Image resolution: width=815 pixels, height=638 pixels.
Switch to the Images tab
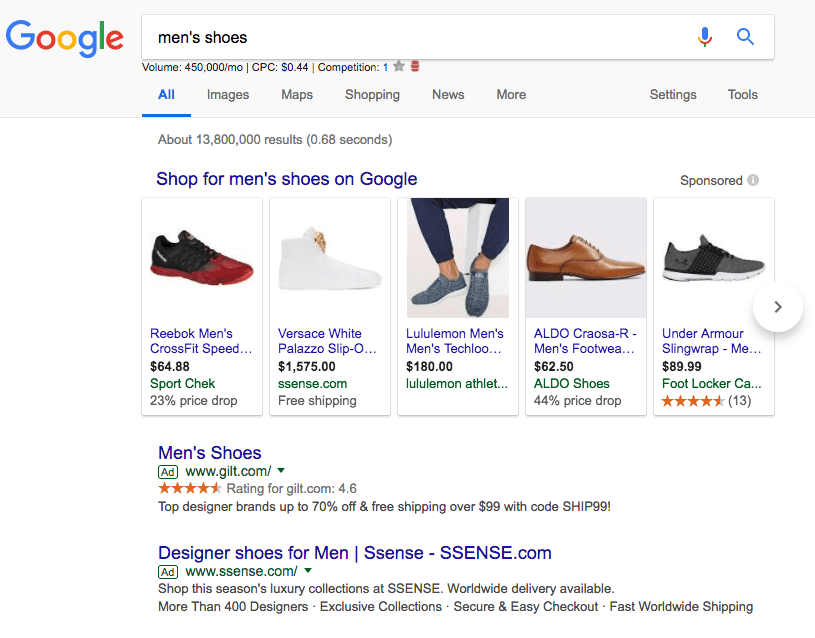click(x=228, y=95)
